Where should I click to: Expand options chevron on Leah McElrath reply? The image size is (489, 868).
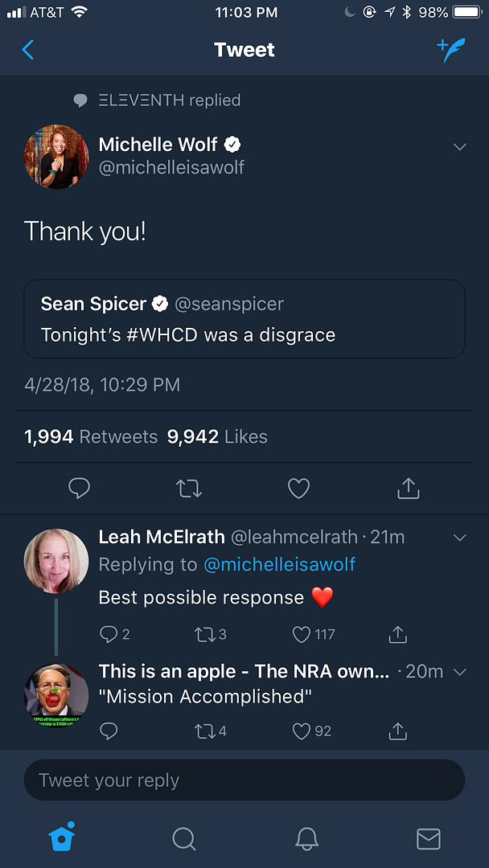[460, 537]
